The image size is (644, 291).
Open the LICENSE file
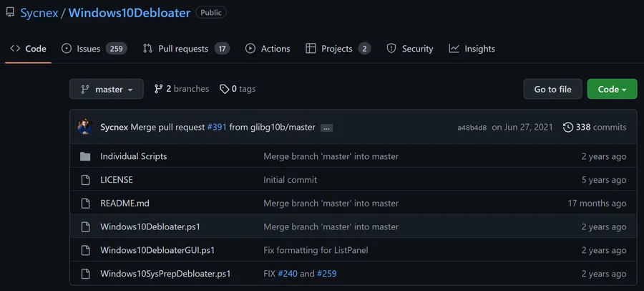[117, 180]
